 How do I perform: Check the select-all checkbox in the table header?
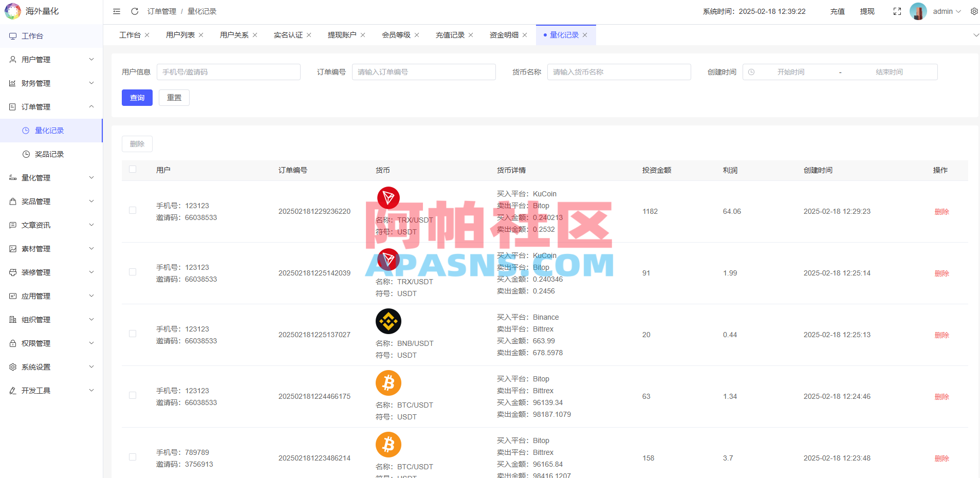point(133,169)
